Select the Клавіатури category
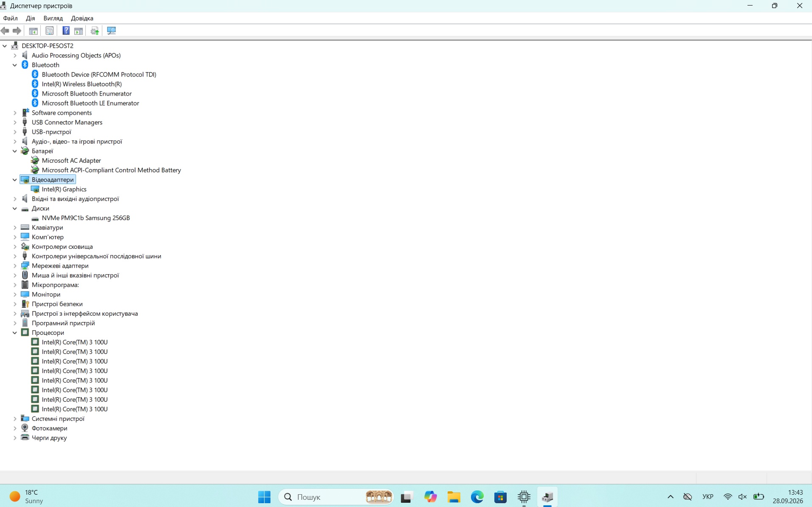The width and height of the screenshot is (812, 507). (47, 227)
